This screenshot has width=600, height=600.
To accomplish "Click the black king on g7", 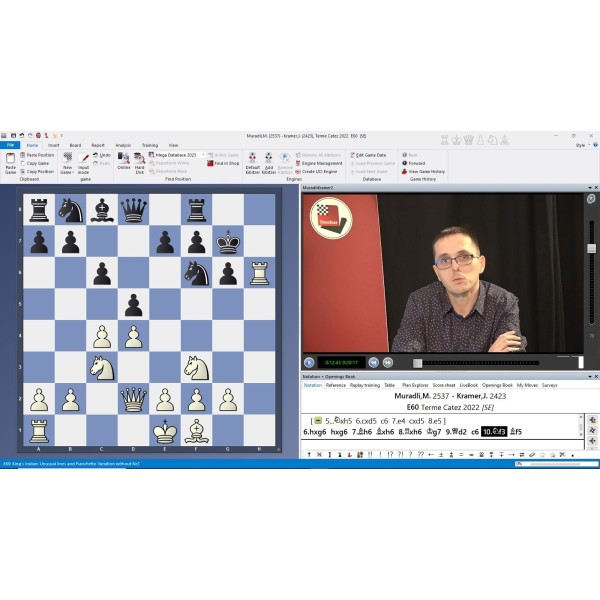I will 228,241.
